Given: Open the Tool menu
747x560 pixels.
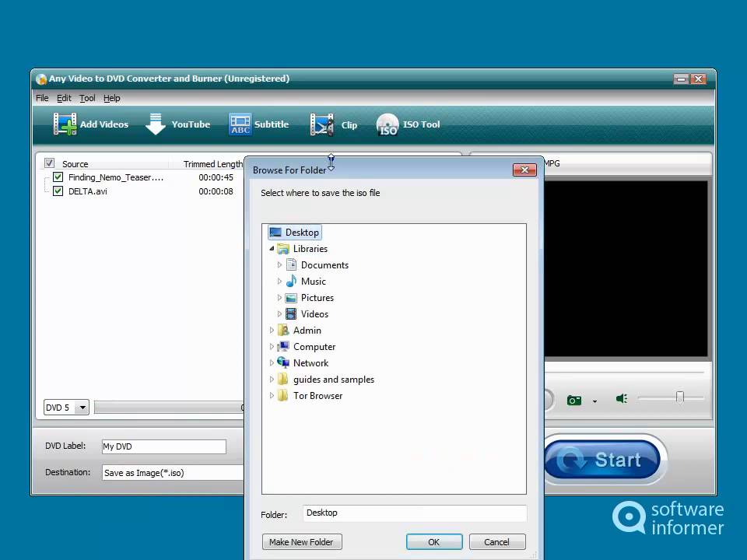Looking at the screenshot, I should click(x=87, y=98).
